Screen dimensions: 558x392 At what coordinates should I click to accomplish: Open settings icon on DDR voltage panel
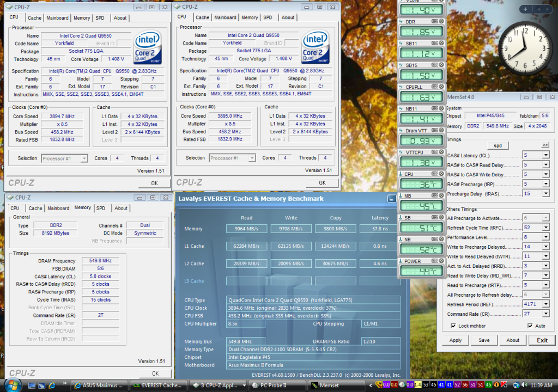434,21
